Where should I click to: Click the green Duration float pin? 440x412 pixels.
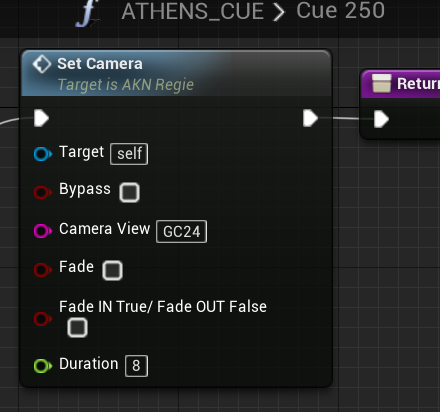tap(43, 365)
